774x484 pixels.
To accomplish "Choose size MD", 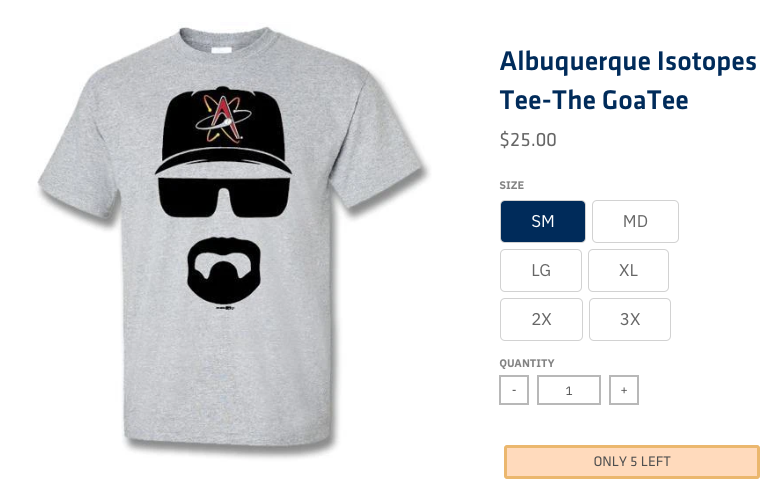I will pyautogui.click(x=635, y=221).
